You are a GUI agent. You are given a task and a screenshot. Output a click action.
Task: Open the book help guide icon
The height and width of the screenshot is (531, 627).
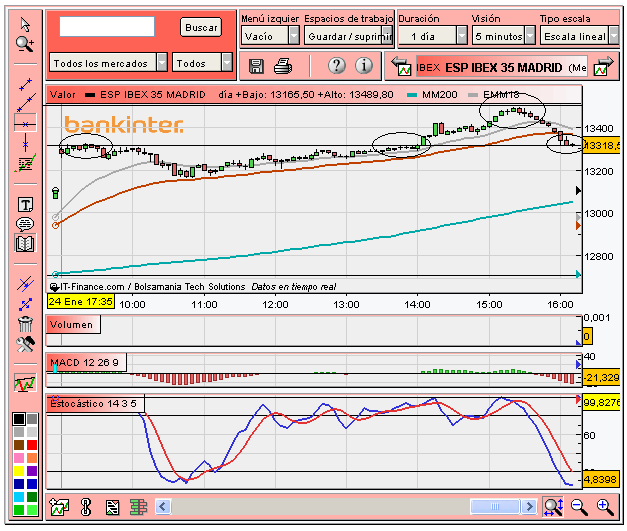coord(25,244)
